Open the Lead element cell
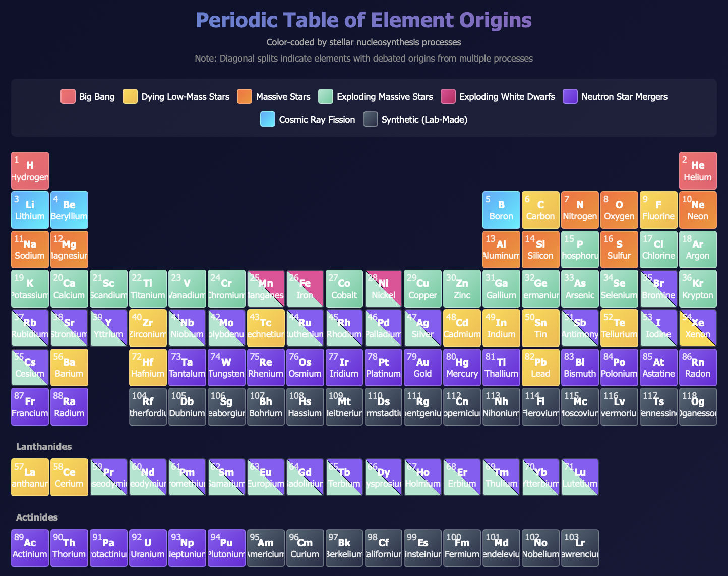728x576 pixels. point(541,368)
